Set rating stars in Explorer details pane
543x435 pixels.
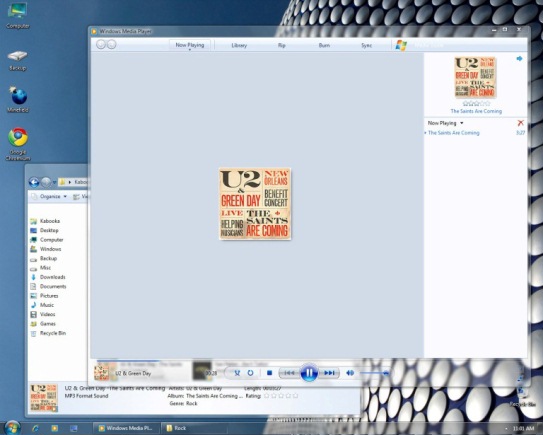pos(281,396)
